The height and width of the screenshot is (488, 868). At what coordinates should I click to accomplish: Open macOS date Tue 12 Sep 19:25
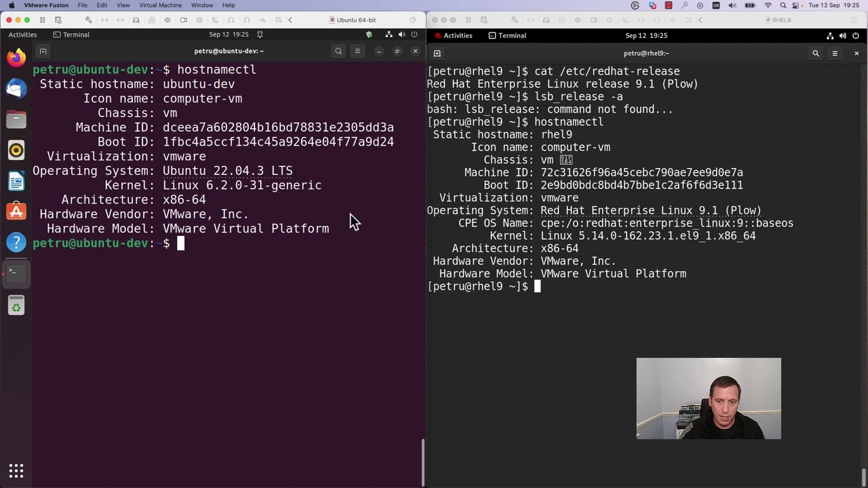tap(833, 5)
